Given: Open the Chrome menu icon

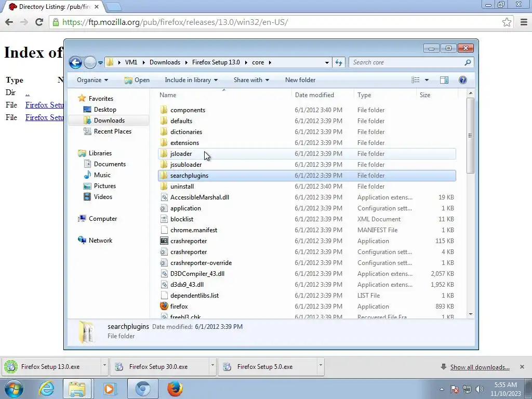Looking at the screenshot, I should (x=524, y=22).
